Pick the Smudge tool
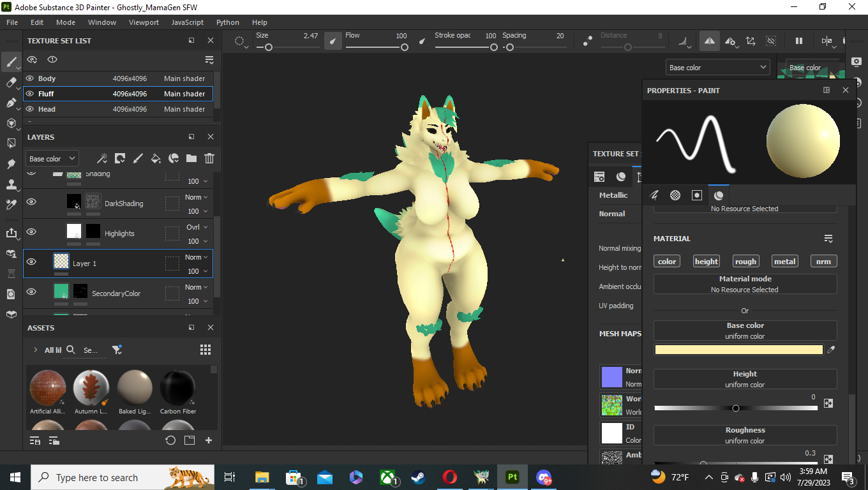868x490 pixels. 11,164
